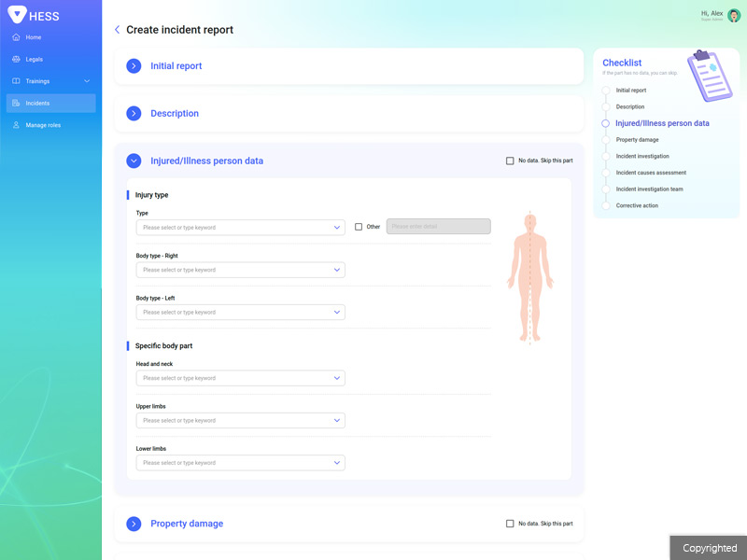Jump to Corrective action in checklist
The width and height of the screenshot is (747, 560).
click(x=637, y=205)
